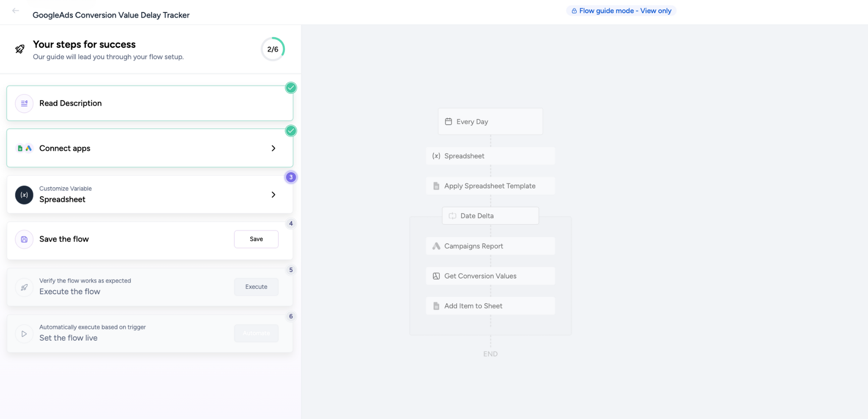Click the Google Sheets and Ads icons on Connect apps

pyautogui.click(x=24, y=148)
